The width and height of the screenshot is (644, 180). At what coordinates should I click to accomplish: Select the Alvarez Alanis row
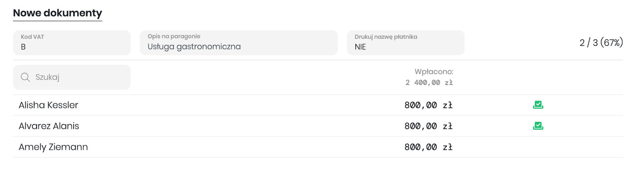point(318,126)
